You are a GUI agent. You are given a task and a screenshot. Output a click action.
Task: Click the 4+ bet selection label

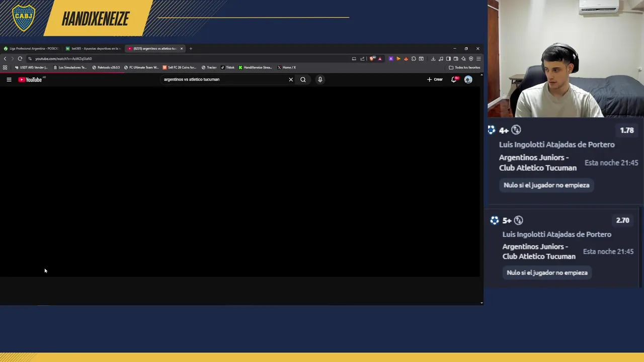click(504, 131)
